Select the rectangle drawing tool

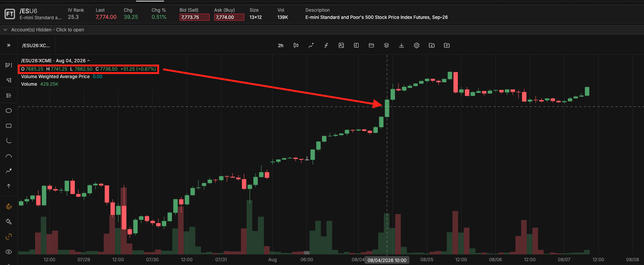(9, 126)
